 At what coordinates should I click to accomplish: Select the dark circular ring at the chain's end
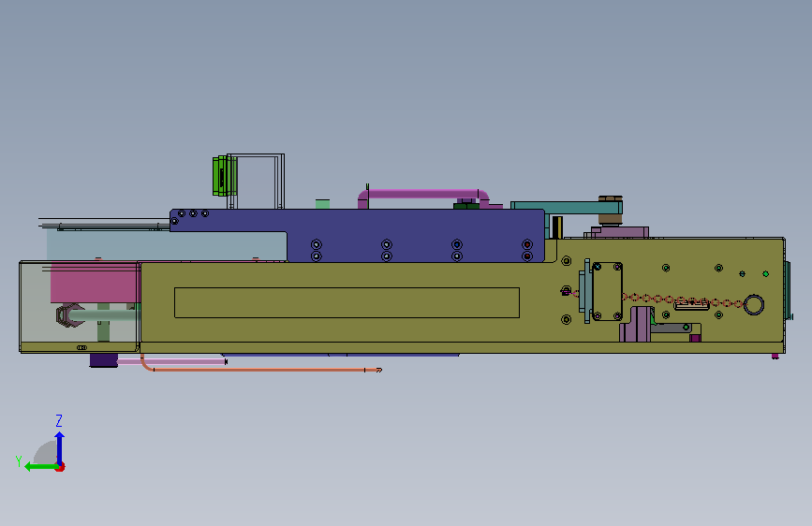(754, 304)
